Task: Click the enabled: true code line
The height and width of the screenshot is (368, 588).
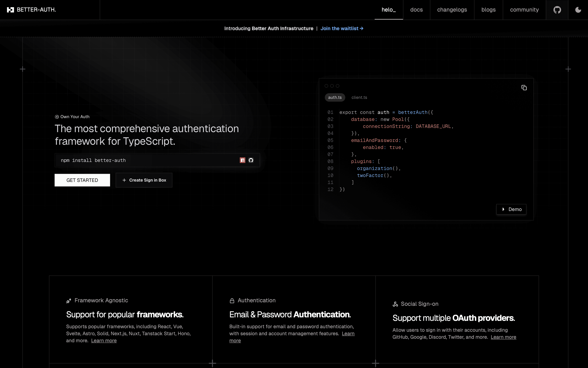Action: [383, 148]
